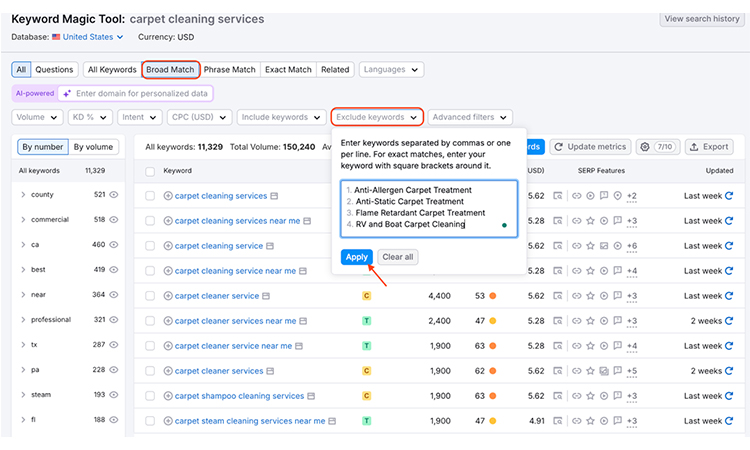Select the All Keywords tab
The image size is (750, 450).
112,69
